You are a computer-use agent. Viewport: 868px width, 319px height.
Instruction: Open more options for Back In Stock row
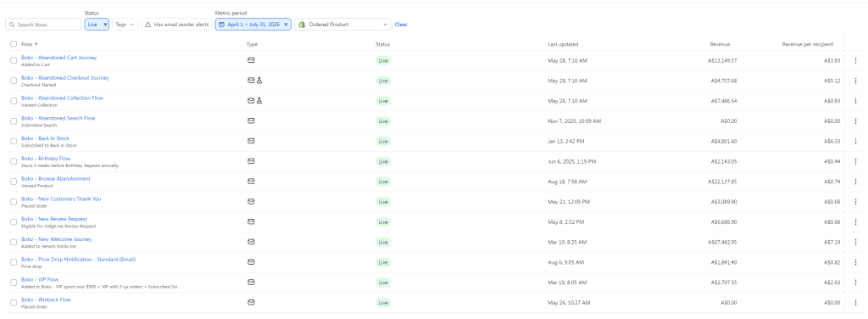point(855,141)
